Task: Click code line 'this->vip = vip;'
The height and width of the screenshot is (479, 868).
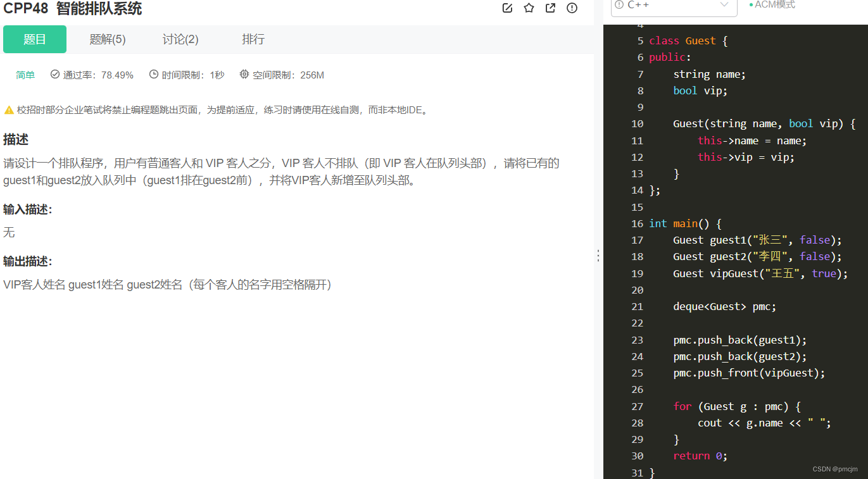Action: point(746,157)
